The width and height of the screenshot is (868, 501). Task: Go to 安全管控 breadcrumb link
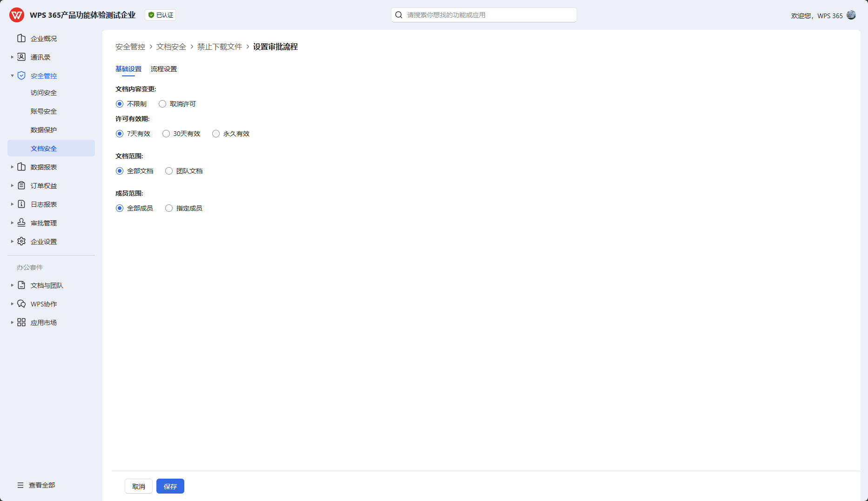click(x=130, y=47)
